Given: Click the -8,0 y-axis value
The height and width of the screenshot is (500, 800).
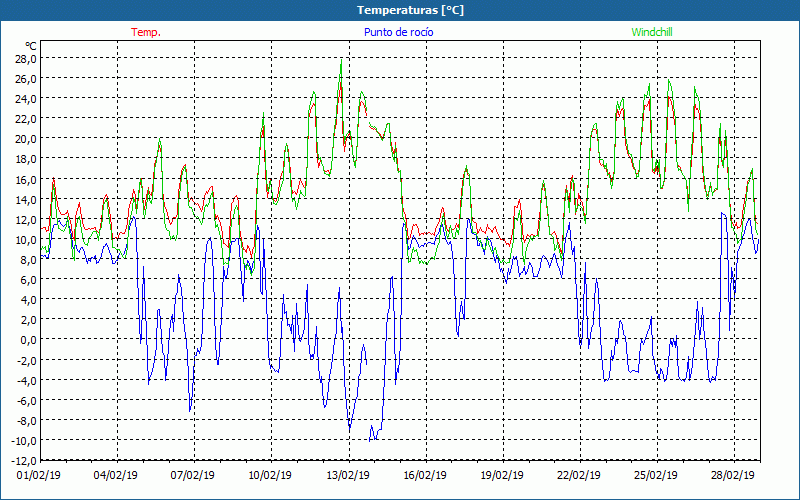Looking at the screenshot, I should (x=27, y=420).
